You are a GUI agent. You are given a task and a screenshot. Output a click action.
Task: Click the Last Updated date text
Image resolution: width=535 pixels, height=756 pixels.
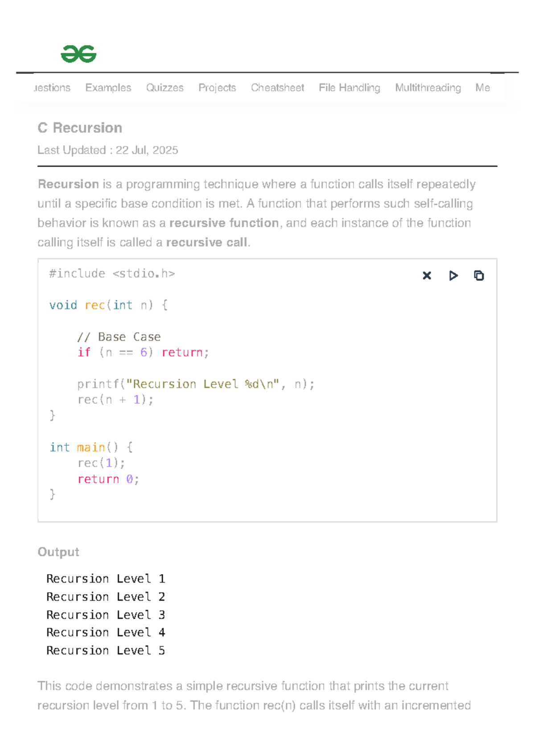click(x=108, y=150)
